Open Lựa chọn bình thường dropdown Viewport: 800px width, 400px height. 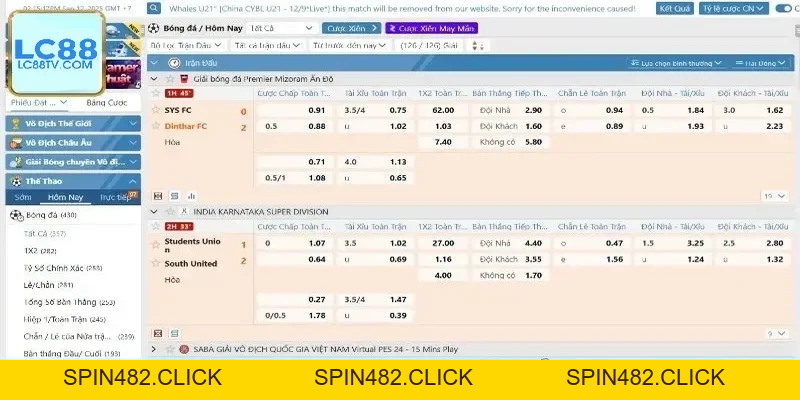[676, 63]
